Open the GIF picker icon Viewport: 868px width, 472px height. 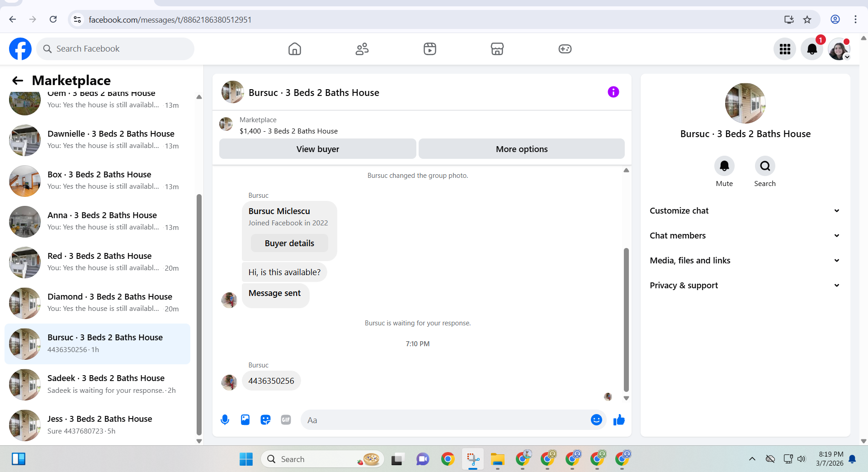286,420
